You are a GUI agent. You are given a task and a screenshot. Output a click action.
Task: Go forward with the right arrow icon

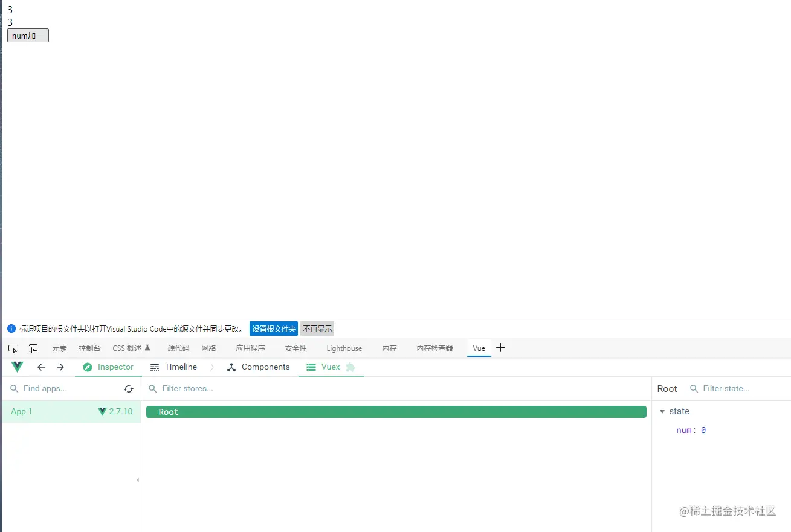tap(60, 367)
